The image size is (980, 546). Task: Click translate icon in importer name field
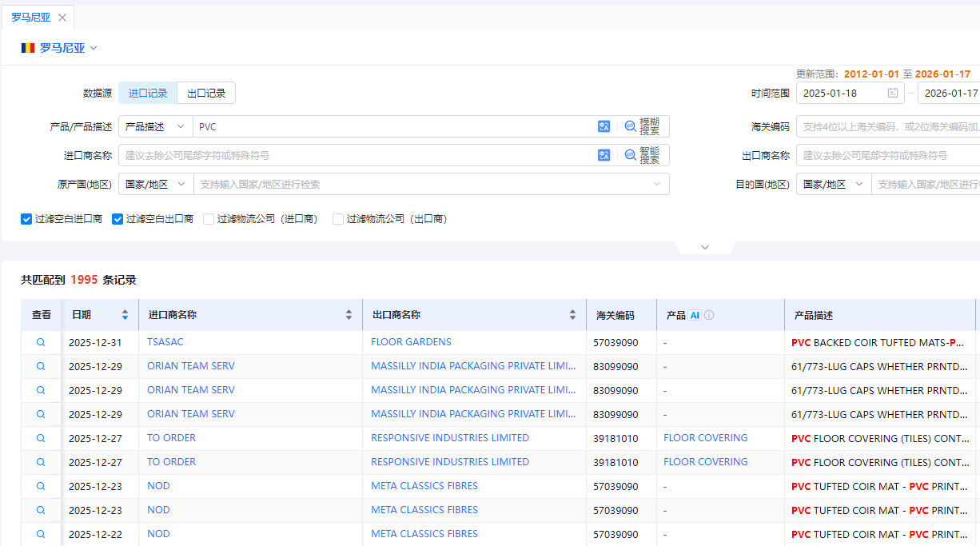tap(604, 155)
